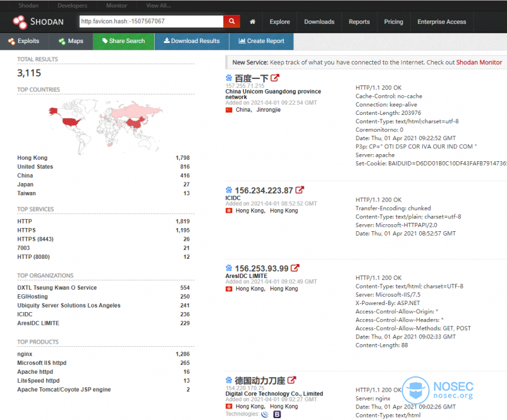507x420 pixels.
Task: Open the external link icon beside 156.253.93.99
Action: tap(295, 268)
